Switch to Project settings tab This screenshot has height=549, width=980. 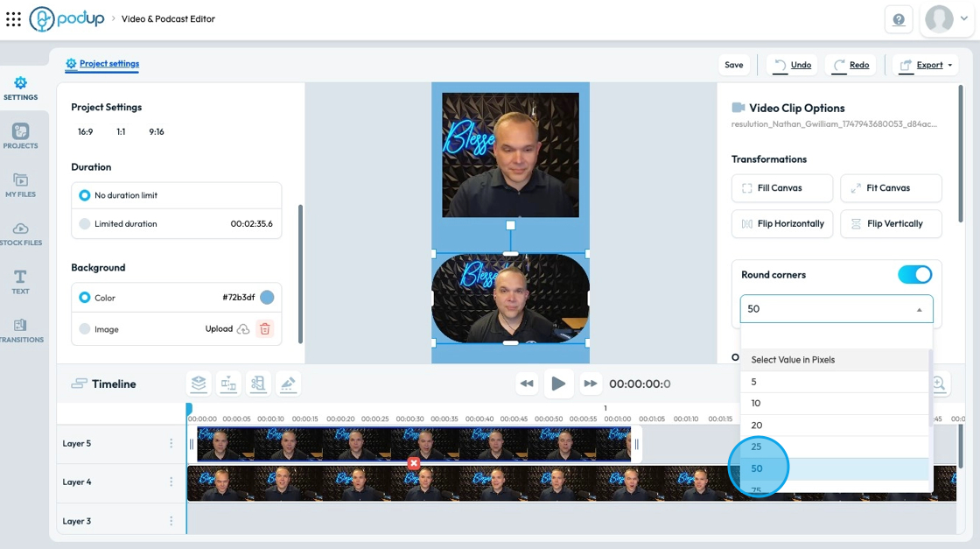pos(102,64)
